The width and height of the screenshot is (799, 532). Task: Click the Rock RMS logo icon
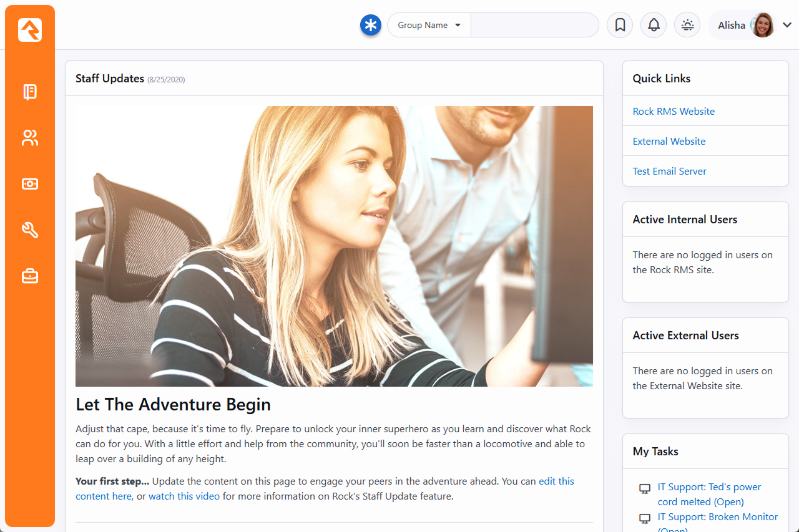(x=30, y=30)
